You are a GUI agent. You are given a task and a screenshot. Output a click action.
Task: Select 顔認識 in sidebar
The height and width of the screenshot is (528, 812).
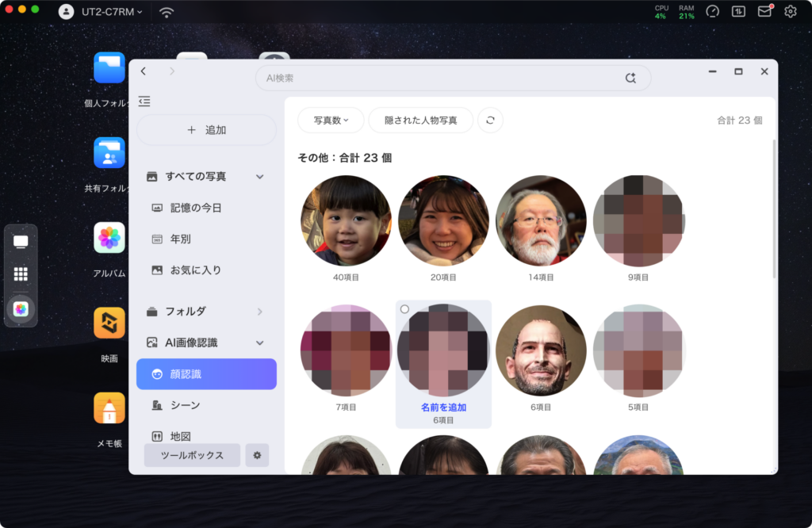click(206, 373)
